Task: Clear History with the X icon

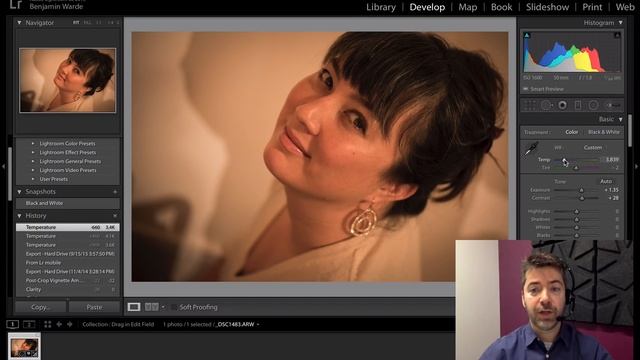Action: pos(115,216)
